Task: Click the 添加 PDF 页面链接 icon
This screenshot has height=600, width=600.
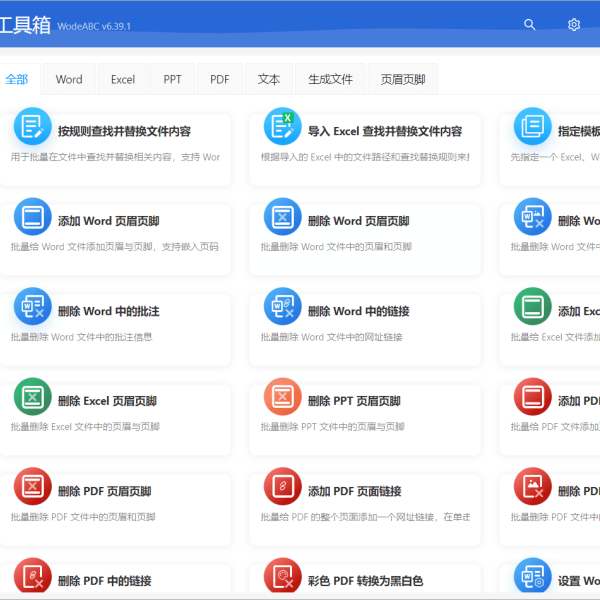Action: point(282,486)
